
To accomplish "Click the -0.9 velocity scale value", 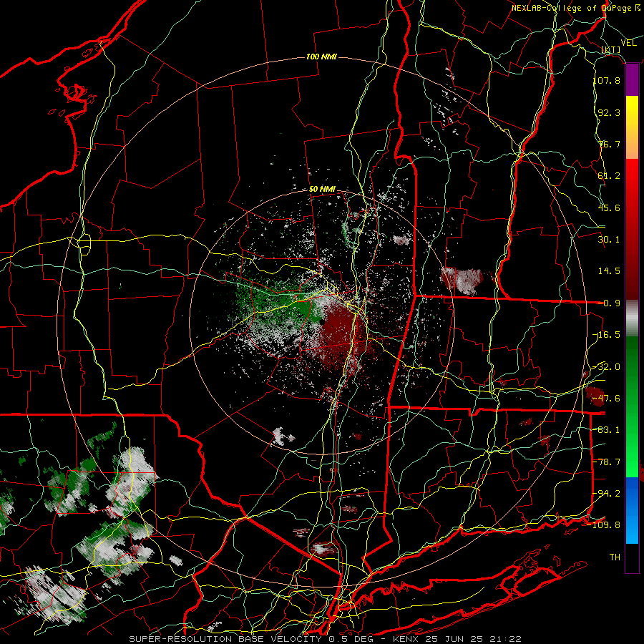I will click(x=609, y=303).
